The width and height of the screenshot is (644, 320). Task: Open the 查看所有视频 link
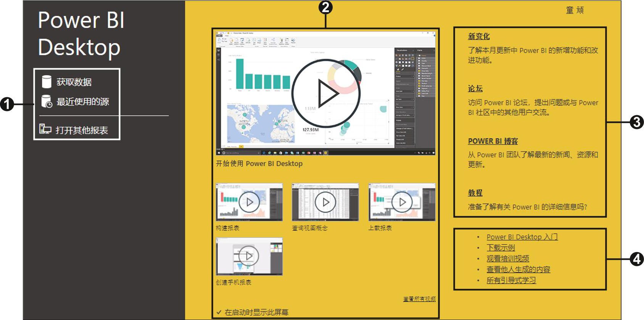tap(419, 299)
